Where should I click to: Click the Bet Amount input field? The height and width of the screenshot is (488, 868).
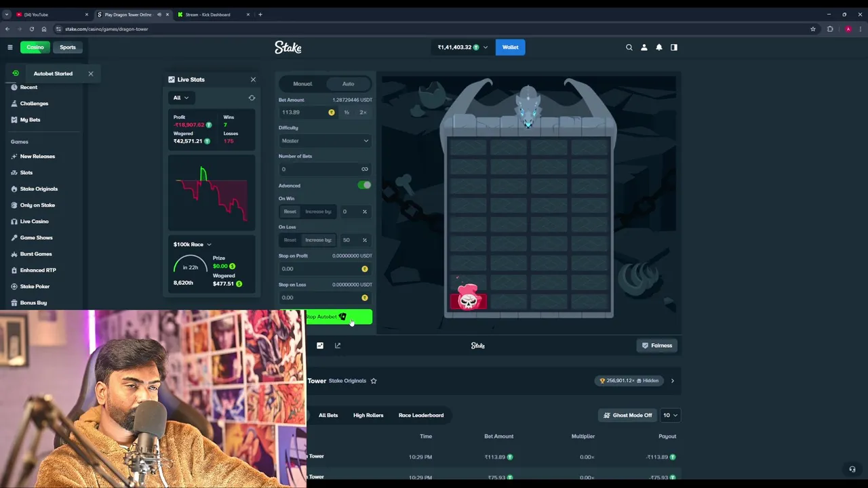[x=307, y=113]
